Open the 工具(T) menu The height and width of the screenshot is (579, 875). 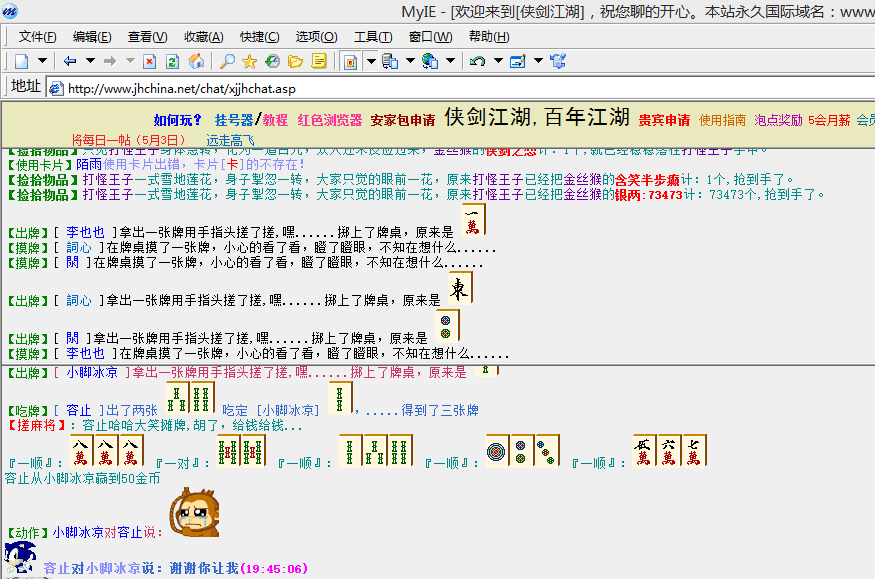pos(373,37)
